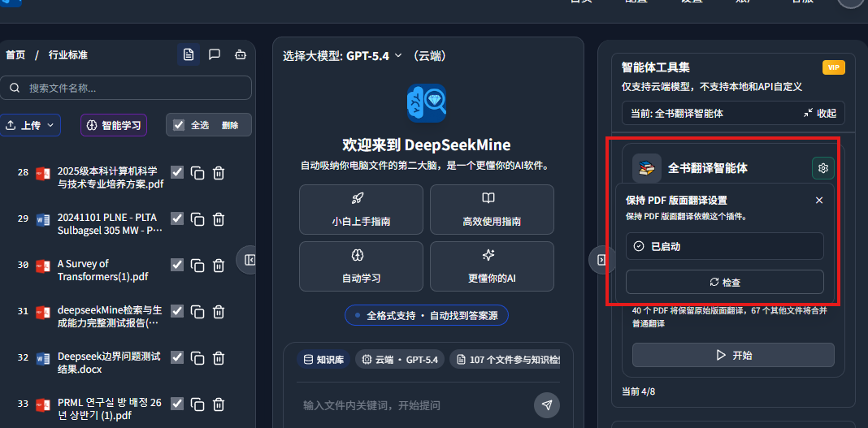Trash the A Survey of Transformers file
This screenshot has width=868, height=428.
coord(219,266)
